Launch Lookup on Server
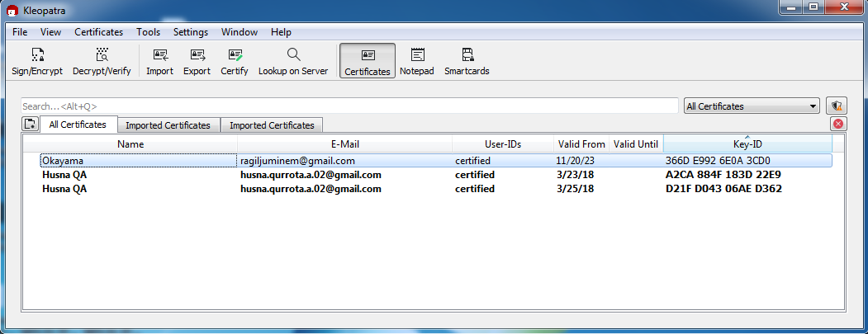The height and width of the screenshot is (334, 868). [x=293, y=61]
